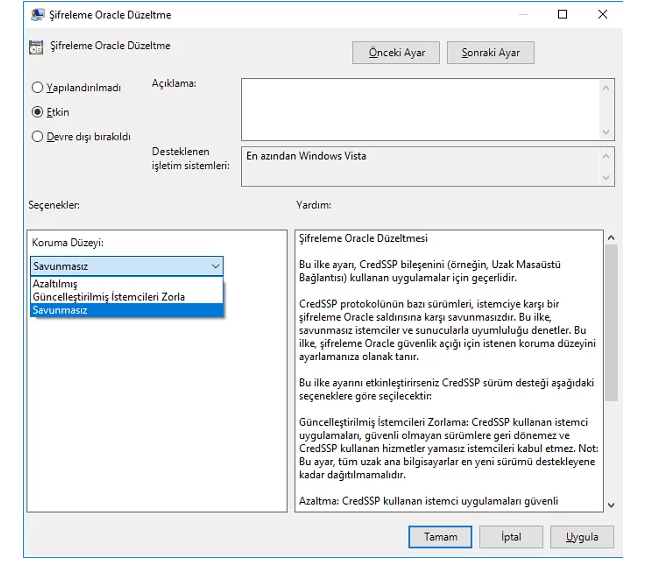Image resolution: width=652 pixels, height=586 pixels.
Task: Go to Önceki Ayar
Action: tap(396, 53)
